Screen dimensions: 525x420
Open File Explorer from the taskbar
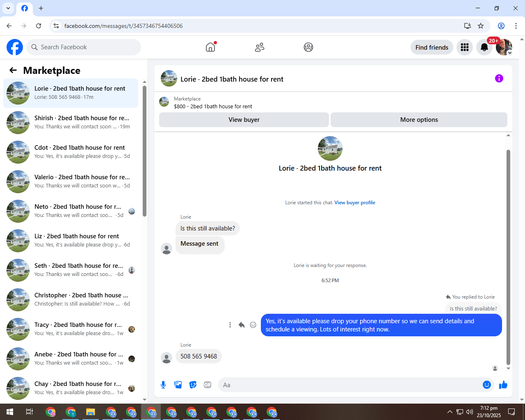(91, 412)
